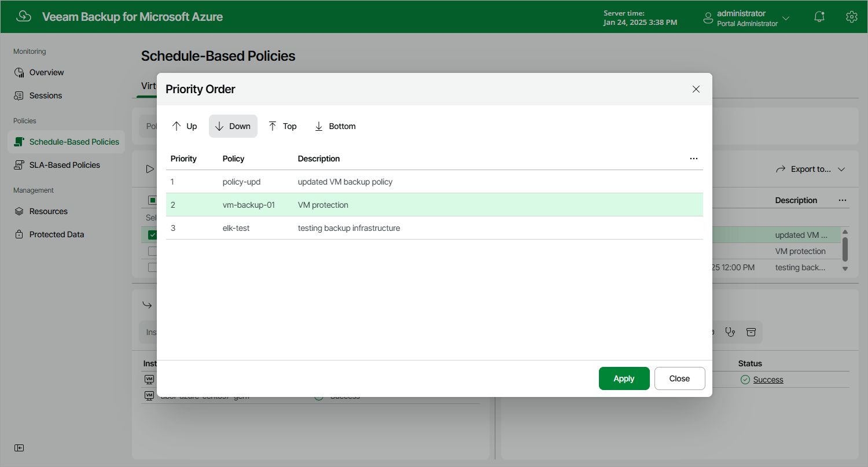Open the Success status link

click(767, 379)
